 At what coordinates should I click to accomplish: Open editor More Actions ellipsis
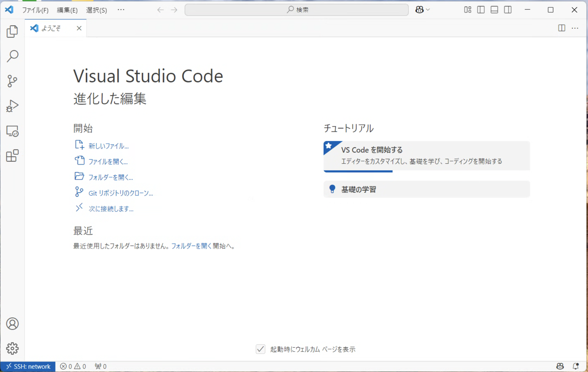(x=575, y=28)
